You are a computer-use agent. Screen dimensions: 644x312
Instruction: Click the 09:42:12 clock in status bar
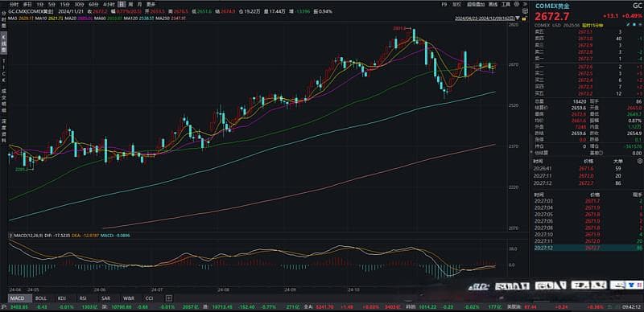click(x=632, y=306)
